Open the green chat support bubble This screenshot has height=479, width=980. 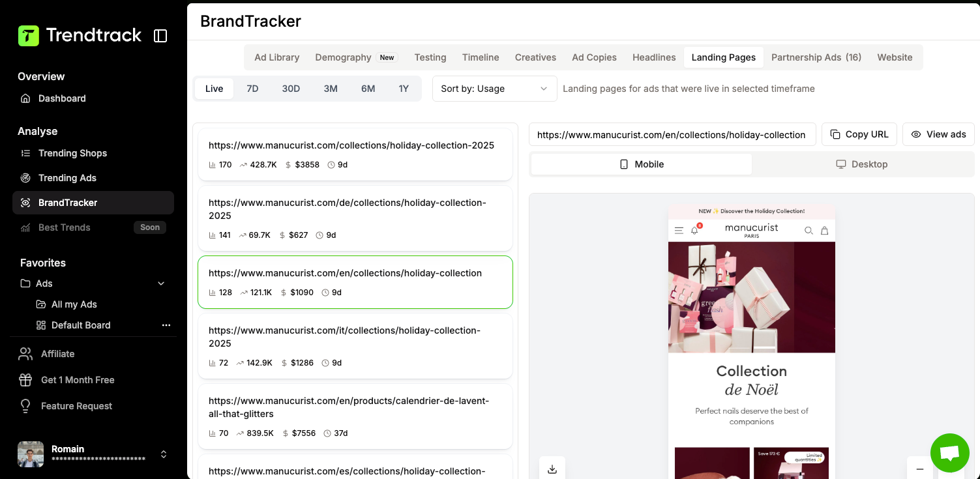[949, 453]
